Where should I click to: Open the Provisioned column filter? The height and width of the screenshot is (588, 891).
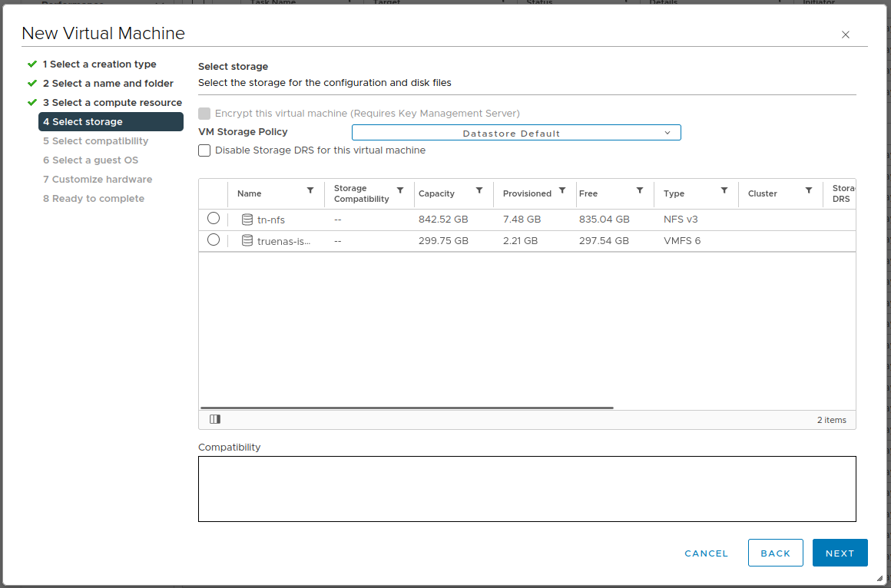pyautogui.click(x=562, y=190)
